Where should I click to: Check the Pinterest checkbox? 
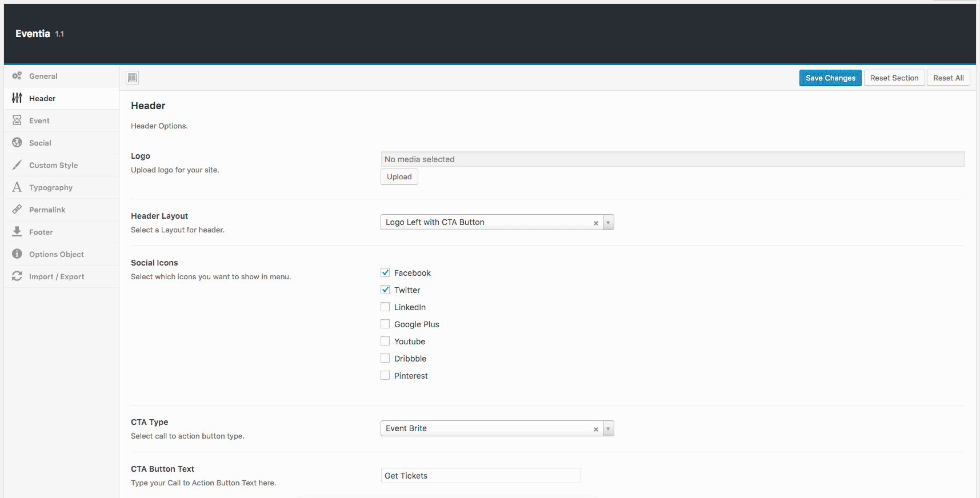tap(385, 376)
